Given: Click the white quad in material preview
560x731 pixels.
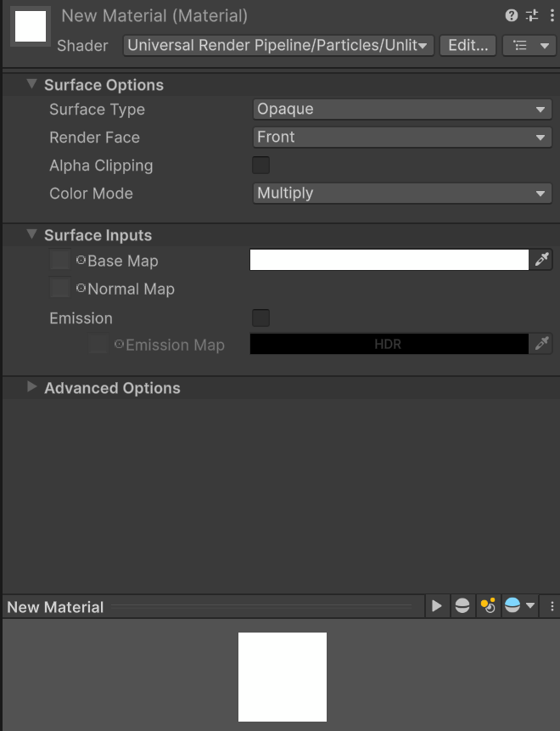Looking at the screenshot, I should point(283,677).
